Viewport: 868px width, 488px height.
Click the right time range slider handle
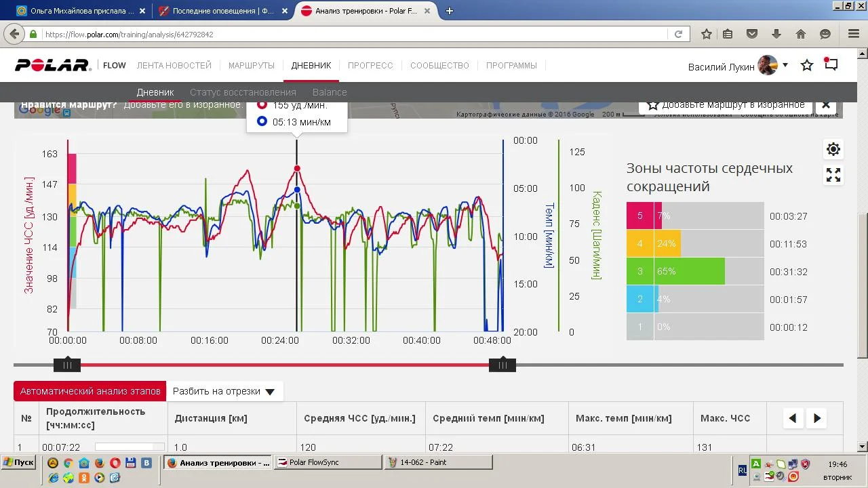pyautogui.click(x=502, y=365)
